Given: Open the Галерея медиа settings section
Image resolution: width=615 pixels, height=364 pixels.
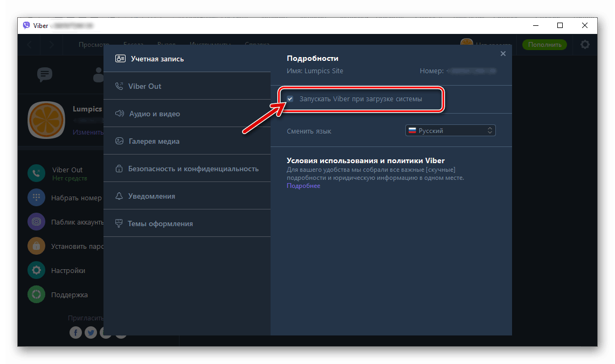Looking at the screenshot, I should click(x=187, y=141).
